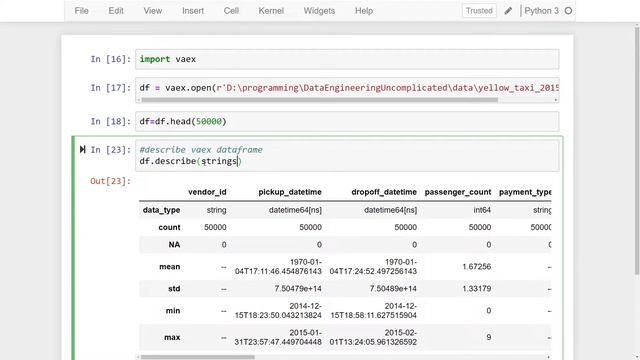Click into the df.describe code cell
640x360 pixels.
click(x=347, y=156)
